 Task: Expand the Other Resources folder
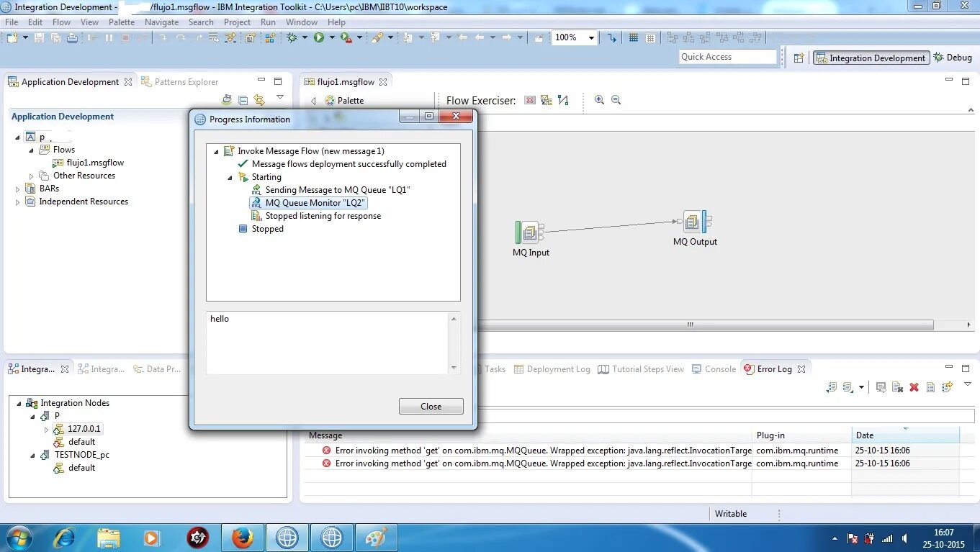(x=31, y=176)
